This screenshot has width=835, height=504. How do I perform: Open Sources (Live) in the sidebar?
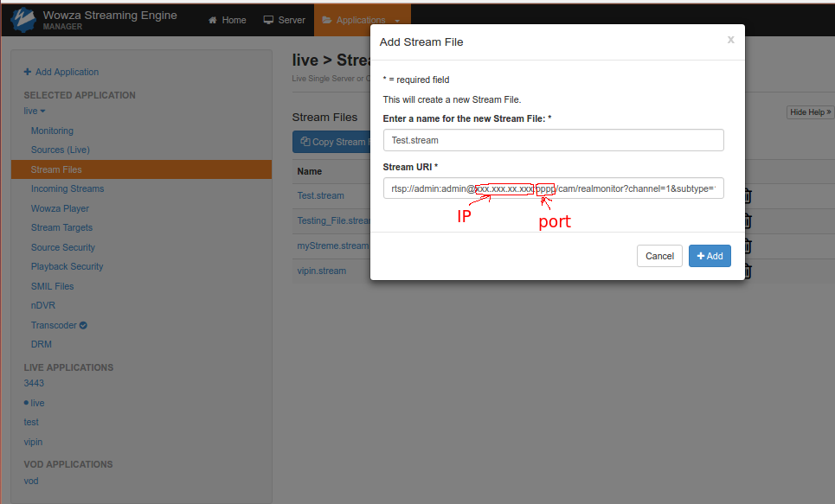coord(61,150)
